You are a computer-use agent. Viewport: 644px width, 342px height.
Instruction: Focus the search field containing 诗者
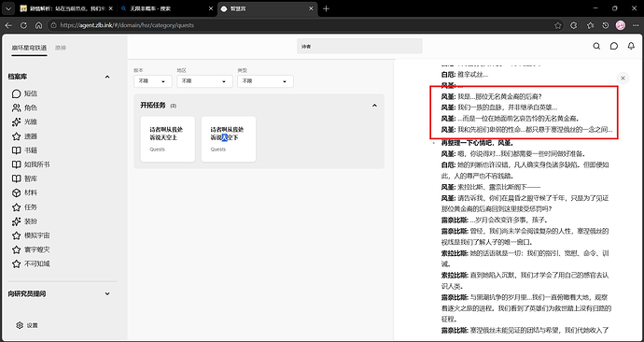359,46
